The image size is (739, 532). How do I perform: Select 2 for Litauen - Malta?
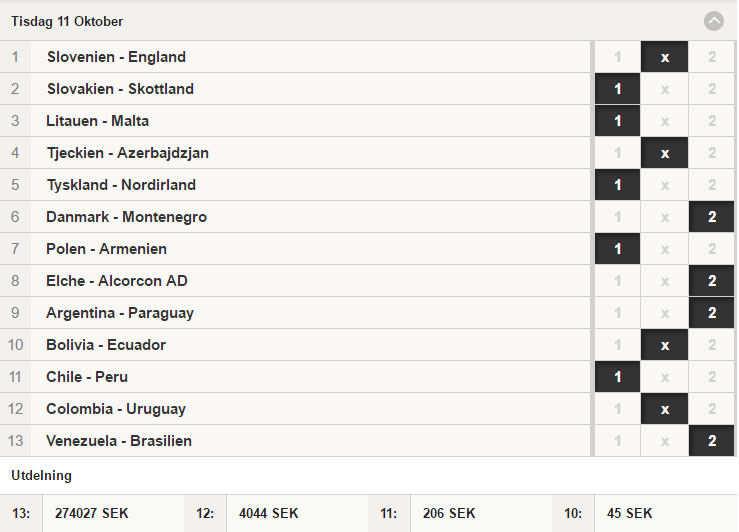pos(712,121)
